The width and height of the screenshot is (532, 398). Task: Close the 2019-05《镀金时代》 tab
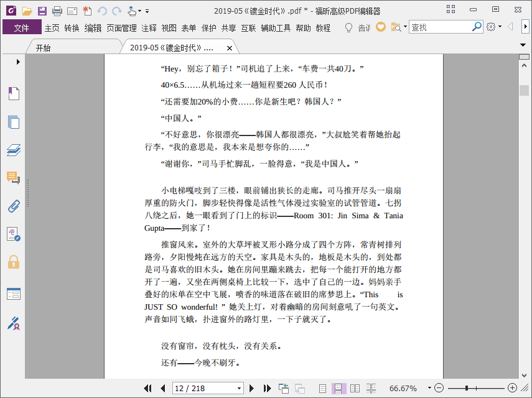coord(230,48)
